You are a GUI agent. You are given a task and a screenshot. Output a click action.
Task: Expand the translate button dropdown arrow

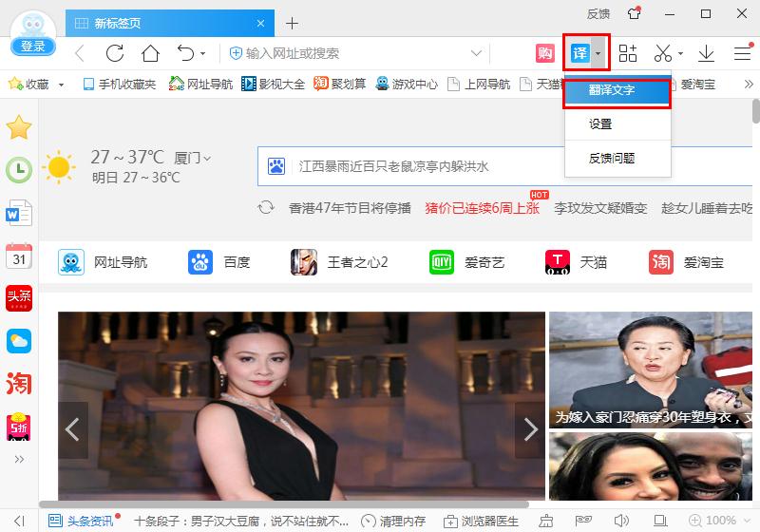click(598, 54)
